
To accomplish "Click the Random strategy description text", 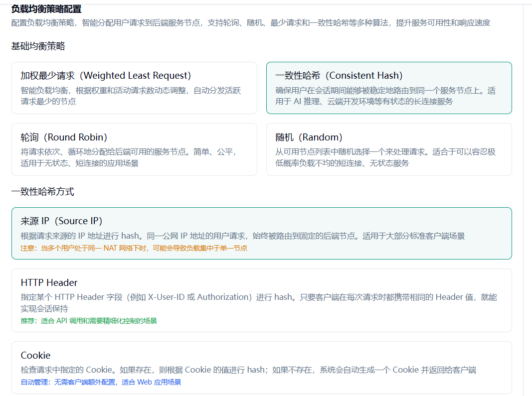I will click(385, 157).
